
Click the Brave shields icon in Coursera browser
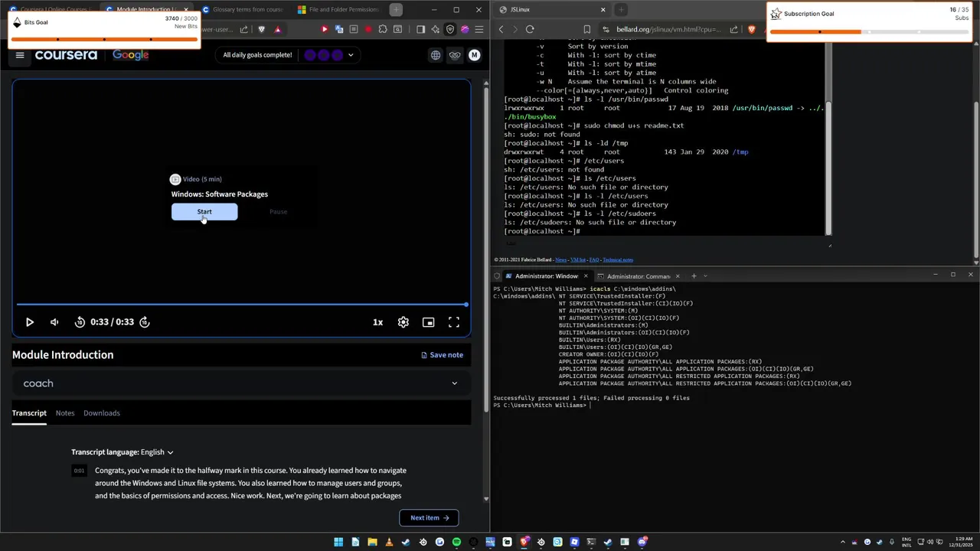click(x=262, y=30)
